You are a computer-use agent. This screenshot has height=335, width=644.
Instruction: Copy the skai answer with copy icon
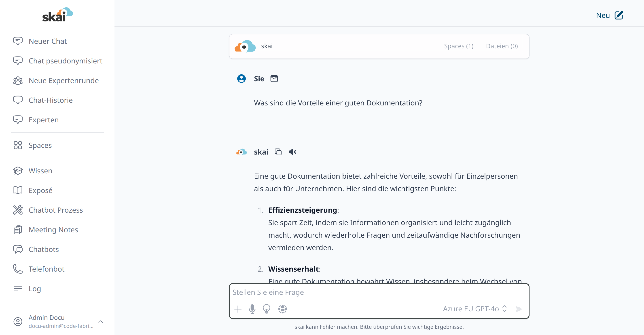[x=278, y=152]
